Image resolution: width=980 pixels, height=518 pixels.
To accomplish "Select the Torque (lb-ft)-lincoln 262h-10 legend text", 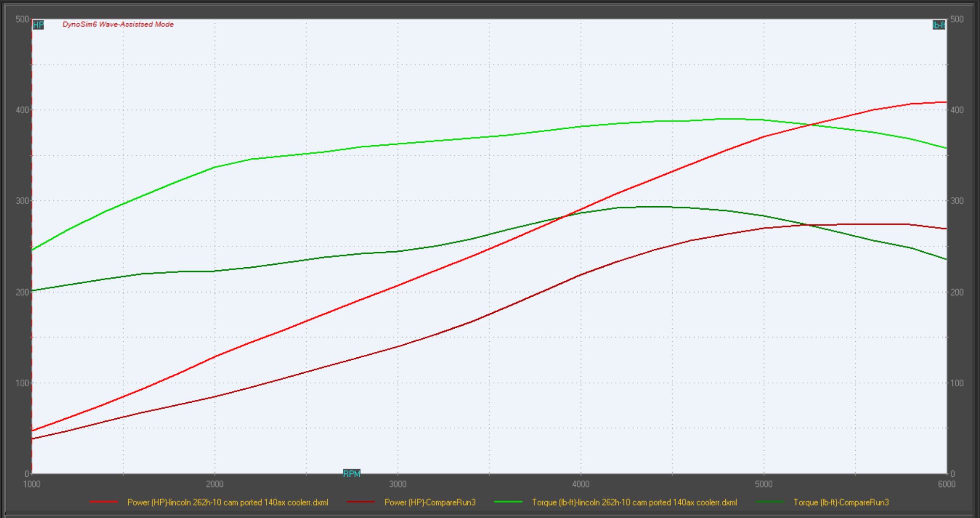I will pos(634,503).
